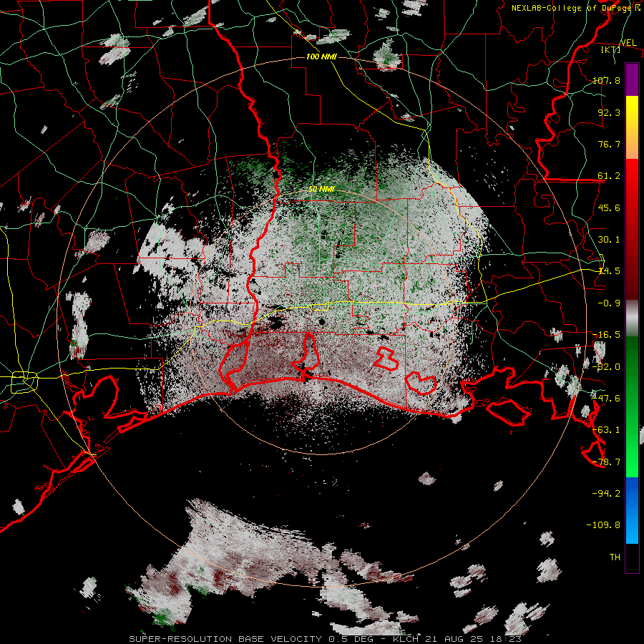Select the -109.8 legend value
Screen dimensions: 644x644
603,525
